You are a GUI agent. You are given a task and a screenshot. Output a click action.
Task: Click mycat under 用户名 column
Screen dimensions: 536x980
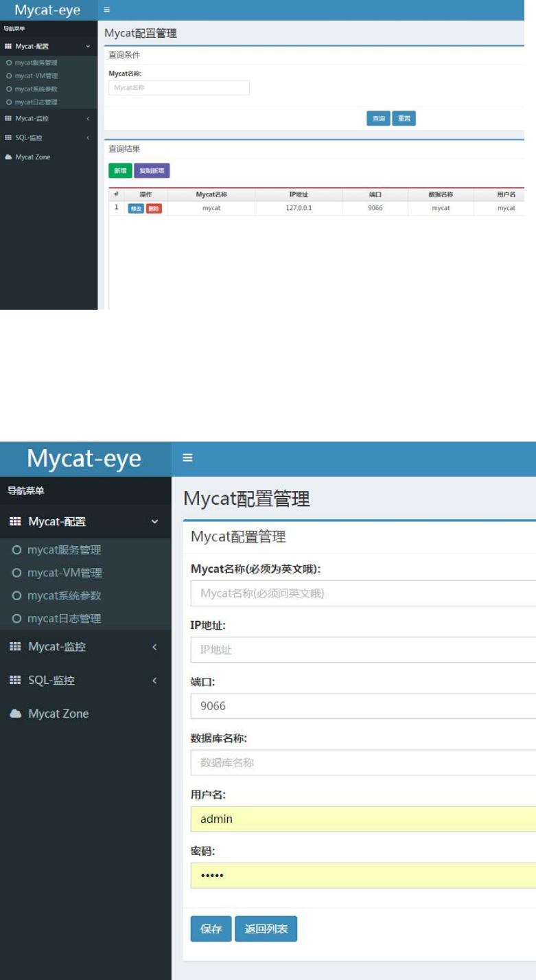(x=506, y=208)
